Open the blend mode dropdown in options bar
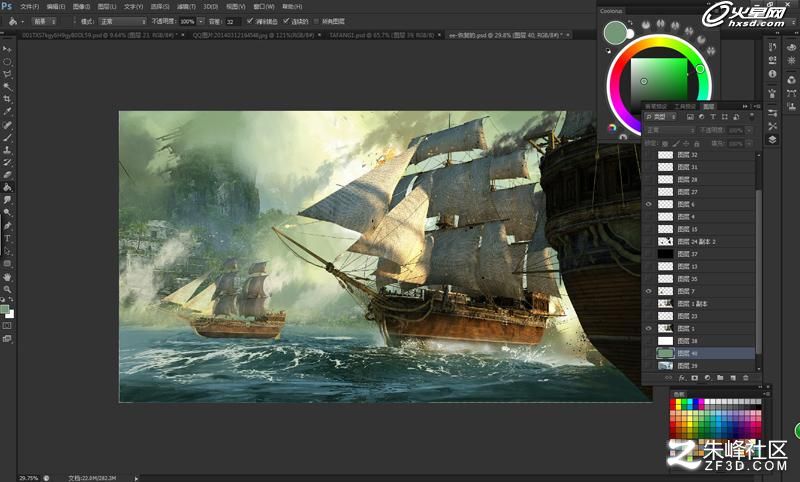 [x=122, y=21]
